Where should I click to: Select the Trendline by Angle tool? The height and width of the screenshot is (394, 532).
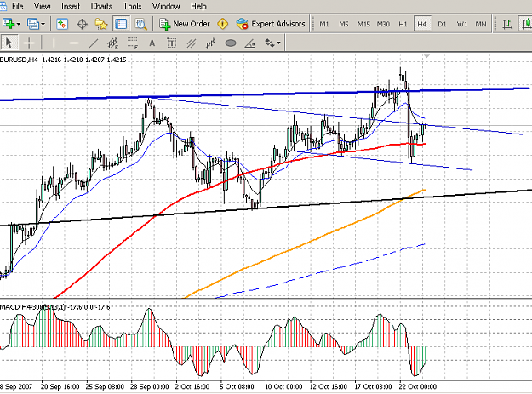pyautogui.click(x=250, y=43)
